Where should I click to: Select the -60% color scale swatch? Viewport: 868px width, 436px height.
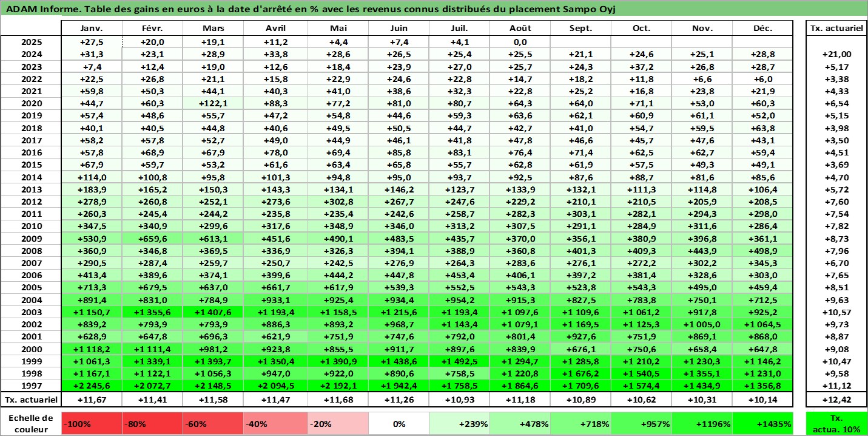[214, 424]
